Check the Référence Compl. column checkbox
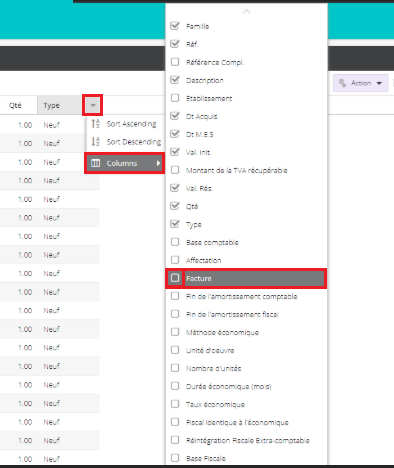This screenshot has height=468, width=394. 175,62
